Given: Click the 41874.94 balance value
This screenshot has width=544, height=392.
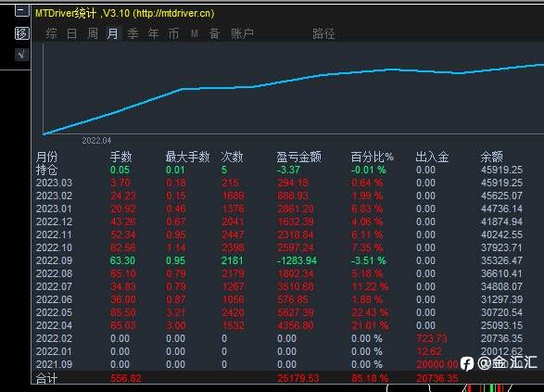Looking at the screenshot, I should (x=501, y=221).
